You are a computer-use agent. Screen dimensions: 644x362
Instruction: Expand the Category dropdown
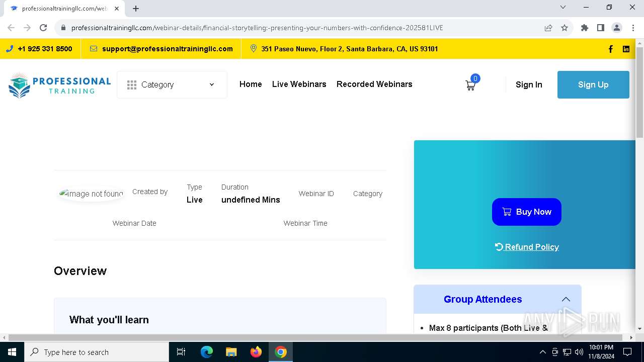(172, 84)
